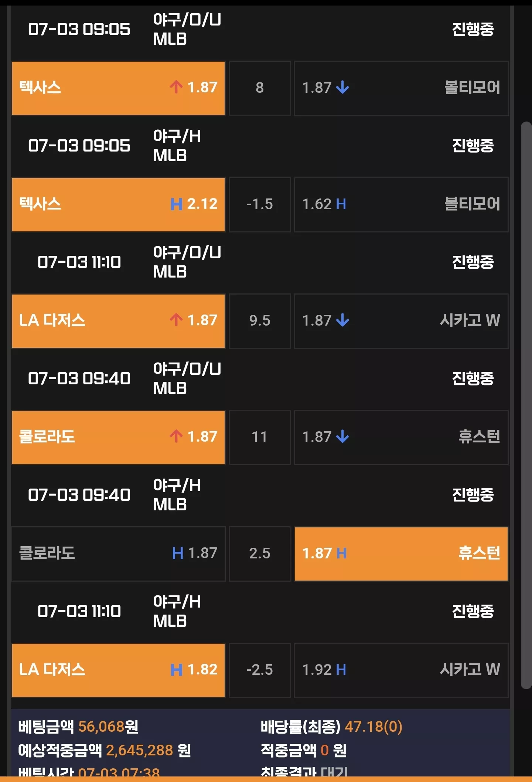Toggle the LA 다저스 handicap 1.82 selection
The height and width of the screenshot is (782, 532).
coord(118,670)
